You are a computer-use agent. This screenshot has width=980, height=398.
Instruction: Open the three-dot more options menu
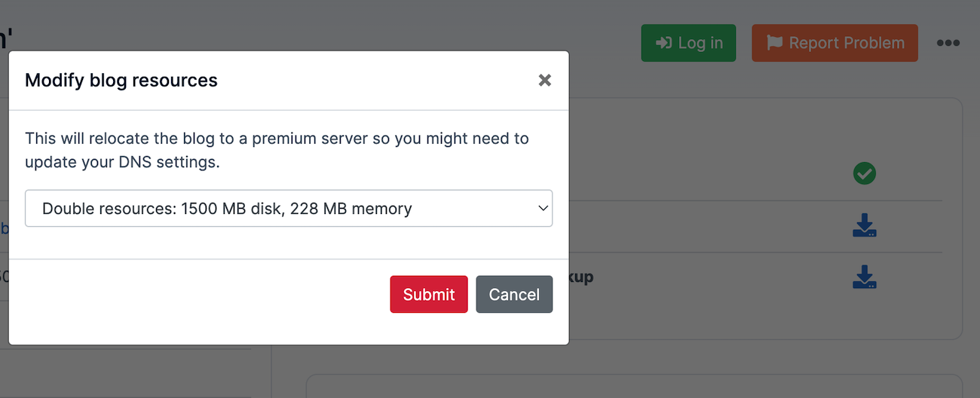(x=948, y=43)
